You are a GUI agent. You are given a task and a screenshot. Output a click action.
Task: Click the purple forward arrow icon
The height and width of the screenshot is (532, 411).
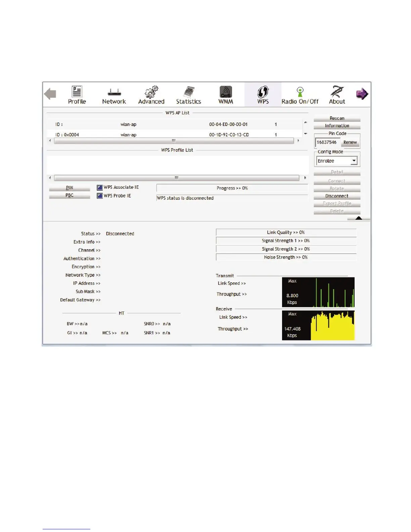pyautogui.click(x=362, y=94)
